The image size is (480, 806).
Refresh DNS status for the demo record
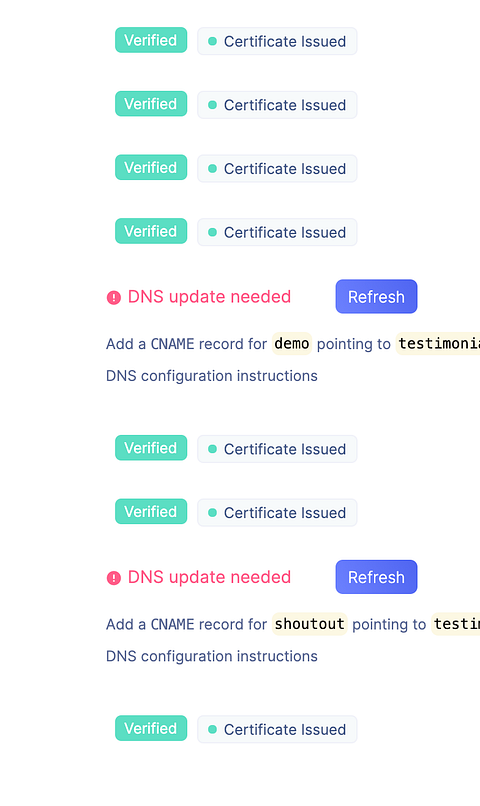click(376, 297)
